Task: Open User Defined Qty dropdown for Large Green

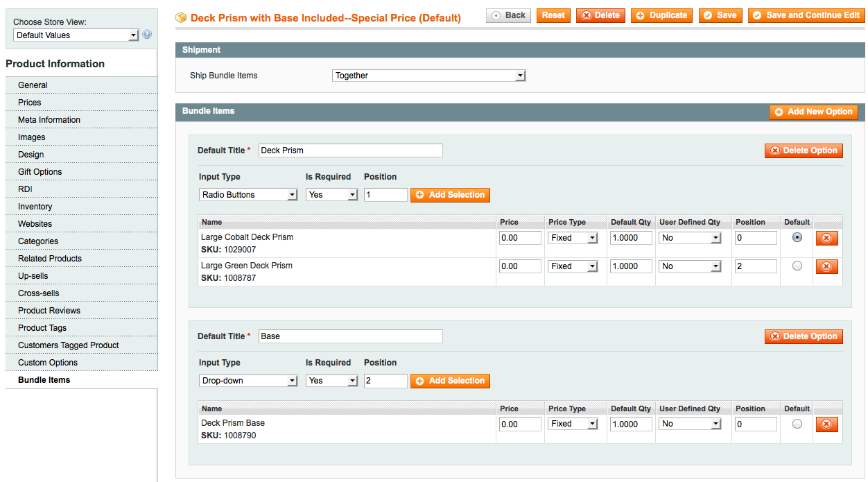Action: point(691,266)
